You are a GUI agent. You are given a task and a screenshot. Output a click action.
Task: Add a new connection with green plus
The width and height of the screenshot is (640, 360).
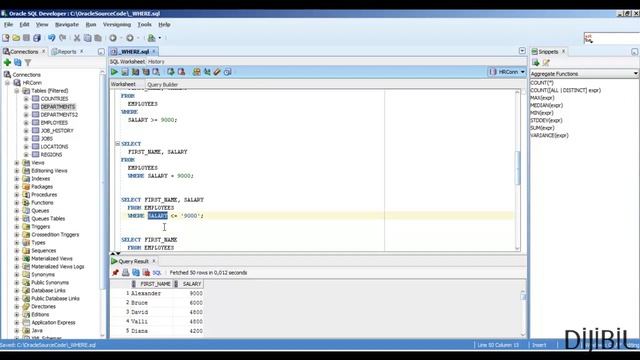[7, 62]
